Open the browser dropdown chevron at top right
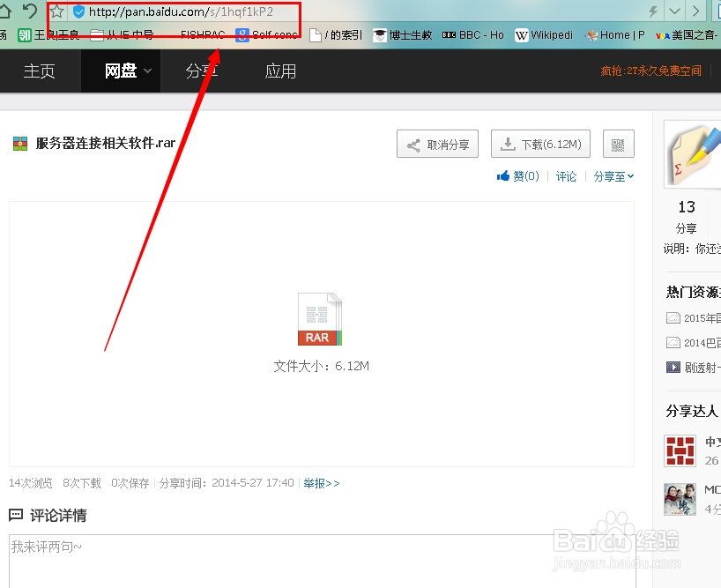Viewport: 721px width, 588px height. click(674, 11)
